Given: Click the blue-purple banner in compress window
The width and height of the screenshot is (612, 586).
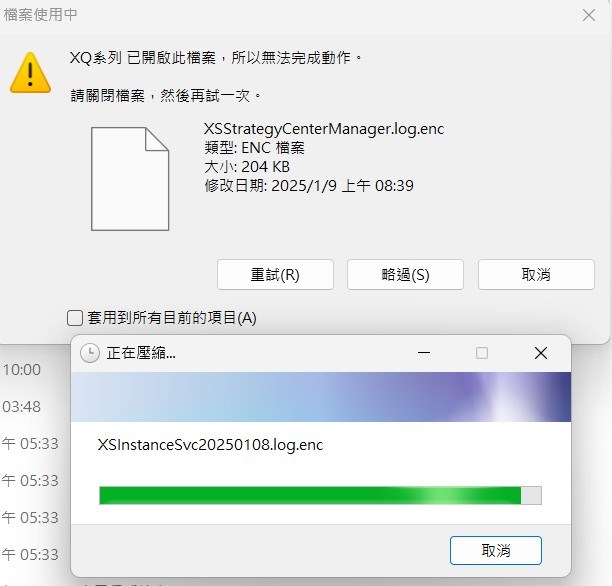Looking at the screenshot, I should [321, 397].
